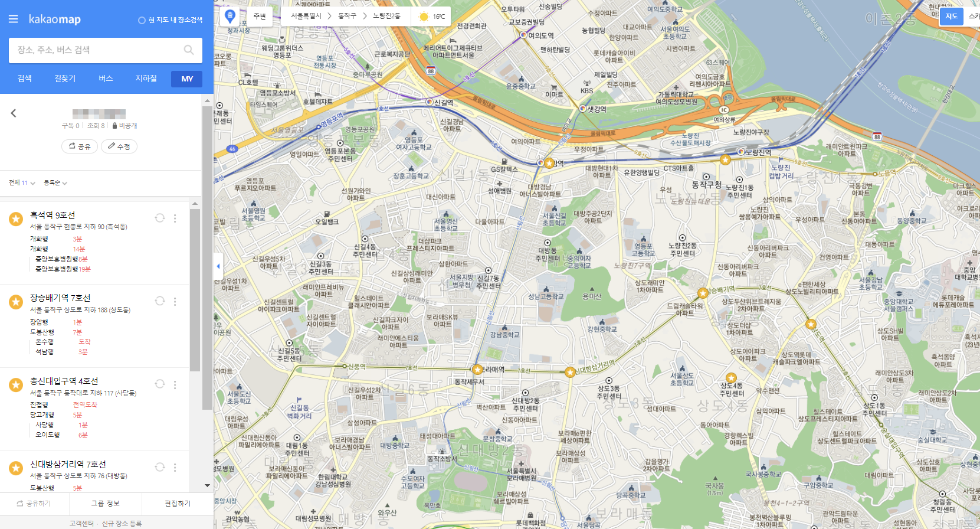
Task: Click the 샛강역 station marker on the map
Action: coord(583,109)
